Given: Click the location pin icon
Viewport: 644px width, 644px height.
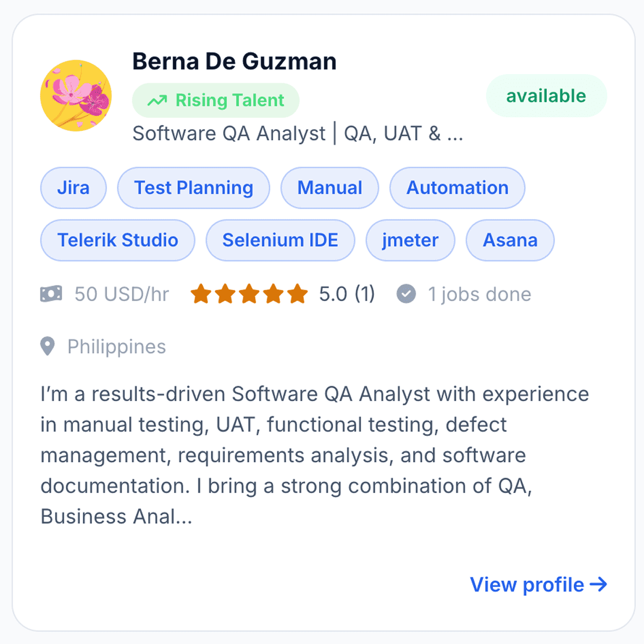Looking at the screenshot, I should pos(48,346).
